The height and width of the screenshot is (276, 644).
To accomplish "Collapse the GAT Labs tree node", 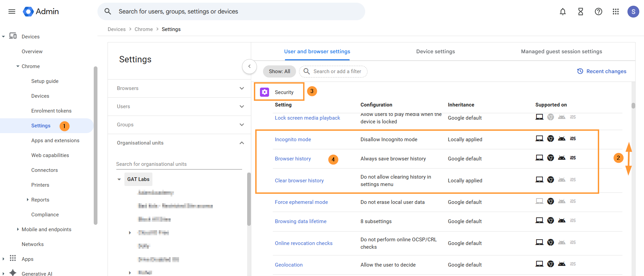I will [119, 179].
